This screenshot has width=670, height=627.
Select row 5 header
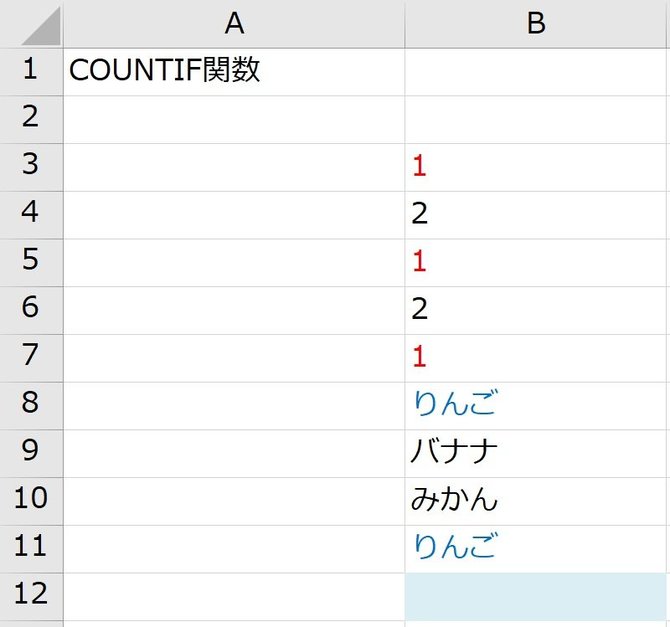pyautogui.click(x=31, y=263)
